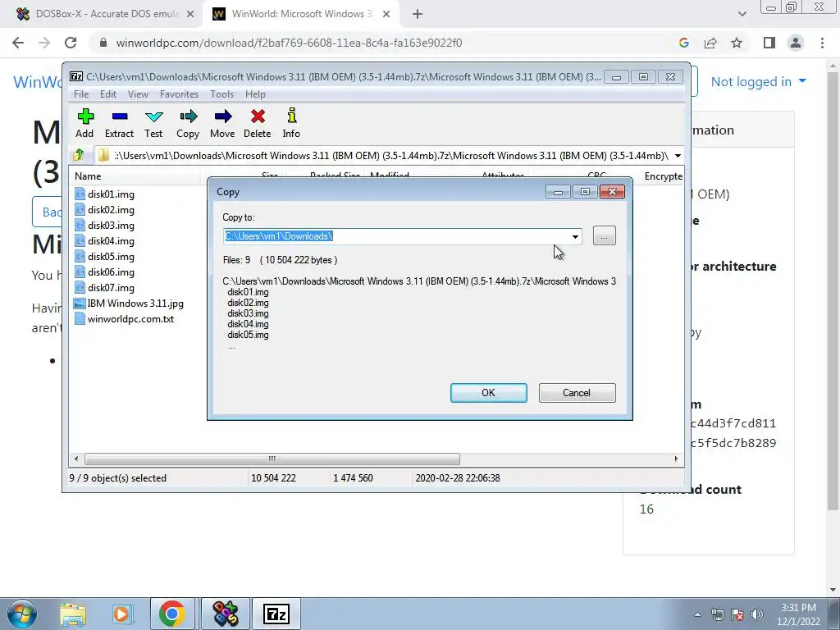Select the disk01.img file icon
This screenshot has height=630, width=840.
pos(80,194)
